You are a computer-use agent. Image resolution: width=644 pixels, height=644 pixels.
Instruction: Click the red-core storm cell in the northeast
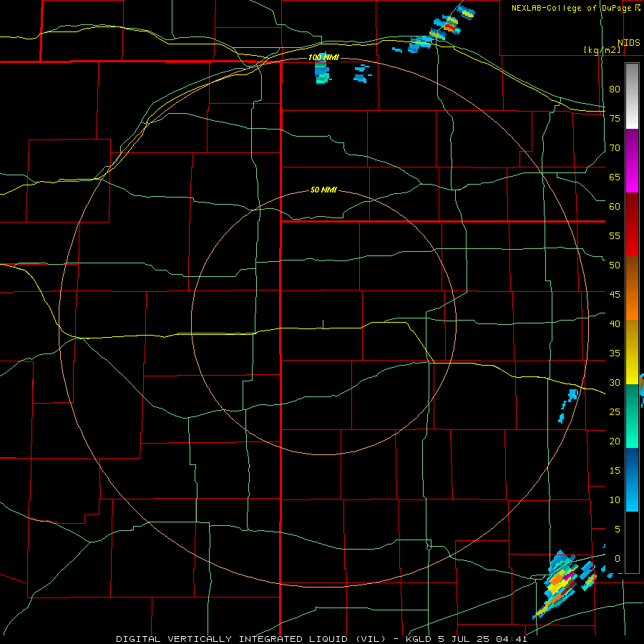[450, 27]
